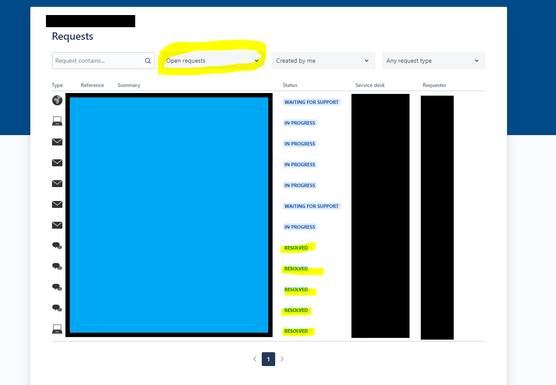Click the Waiting for Support status beside the globe icon
This screenshot has height=385, width=556.
pos(311,102)
